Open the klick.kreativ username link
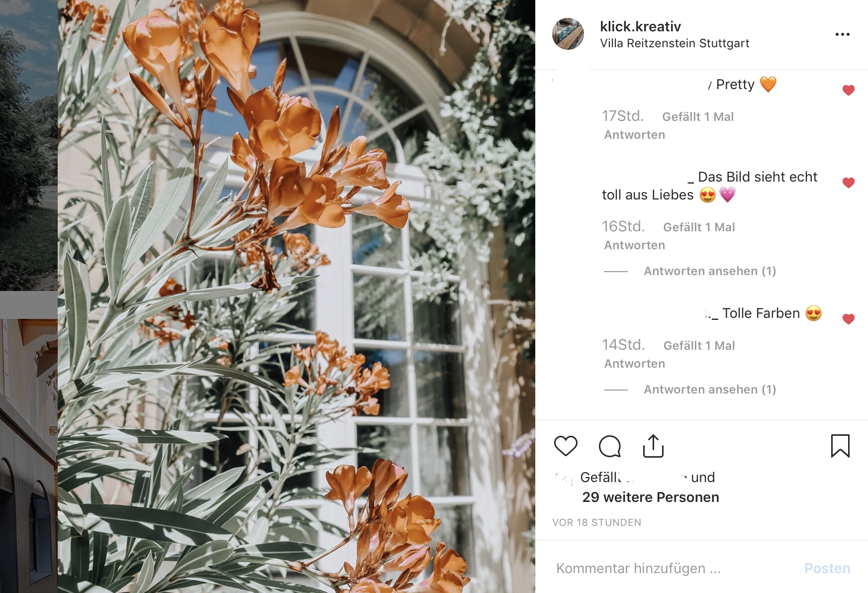 pos(640,26)
